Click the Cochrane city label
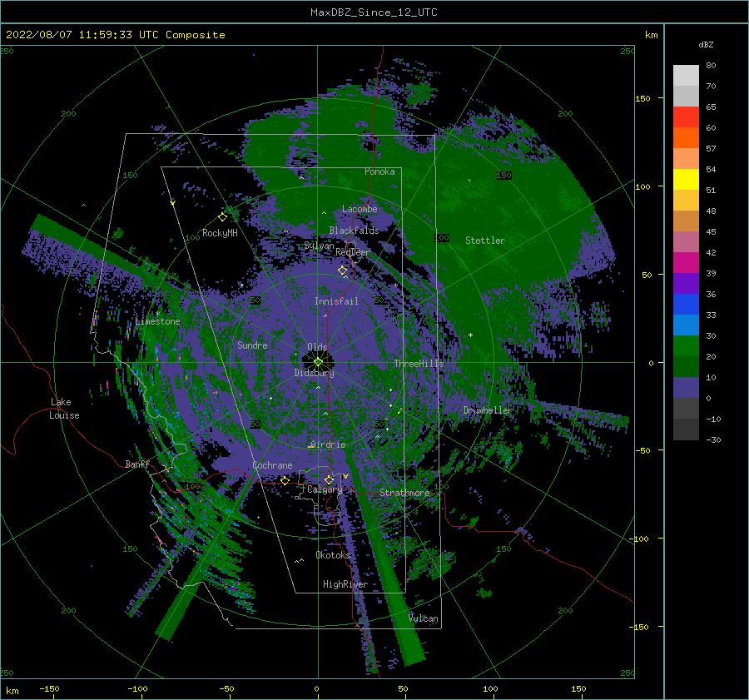Screen dimensions: 749x700 pyautogui.click(x=272, y=465)
